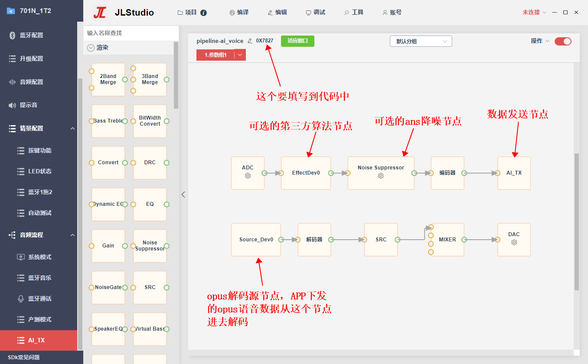
Task: Click the list icon next to 蓝牙音乐
Action: 20,278
